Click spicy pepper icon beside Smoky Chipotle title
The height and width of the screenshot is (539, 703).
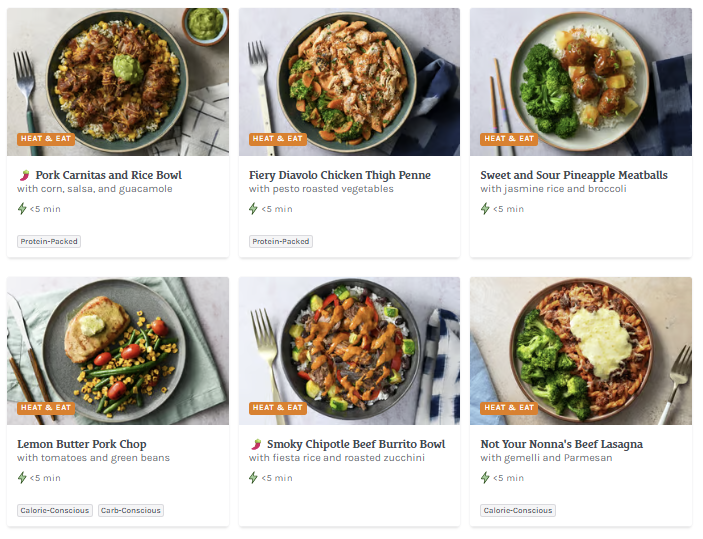[255, 444]
